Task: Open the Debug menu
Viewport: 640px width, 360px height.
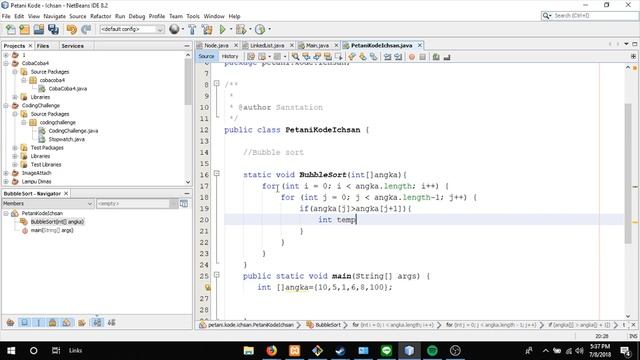Action: tap(137, 16)
